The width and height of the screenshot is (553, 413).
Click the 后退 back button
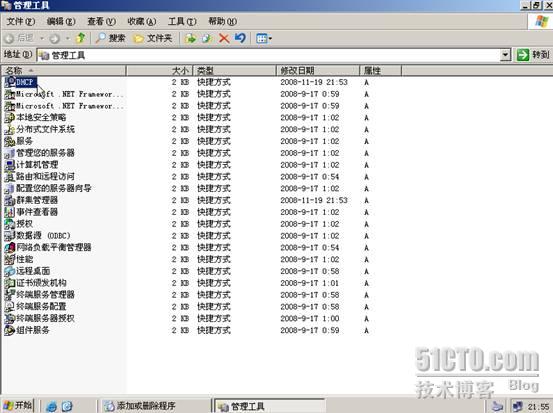pyautogui.click(x=20, y=38)
